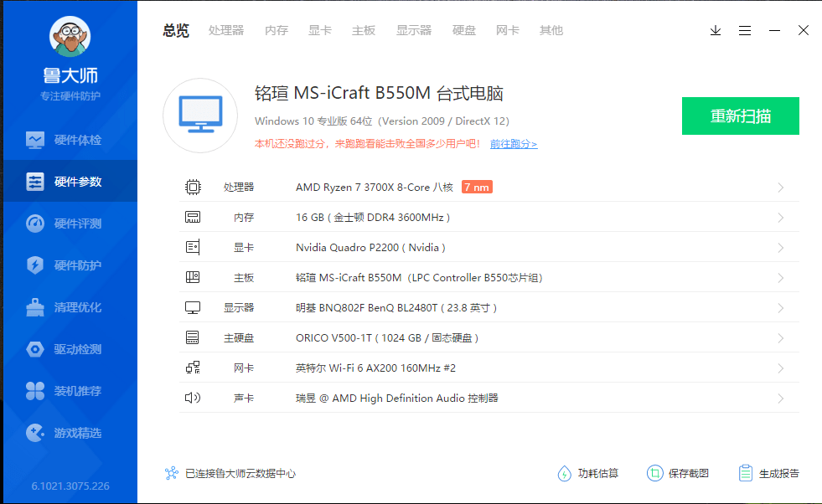Click the processor chip icon
822x504 pixels.
coord(193,187)
